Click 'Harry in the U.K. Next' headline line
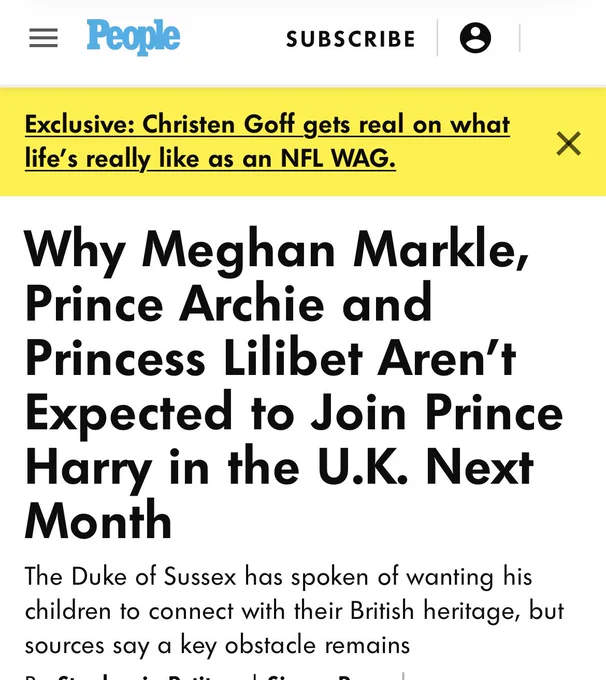This screenshot has height=680, width=606. [279, 468]
